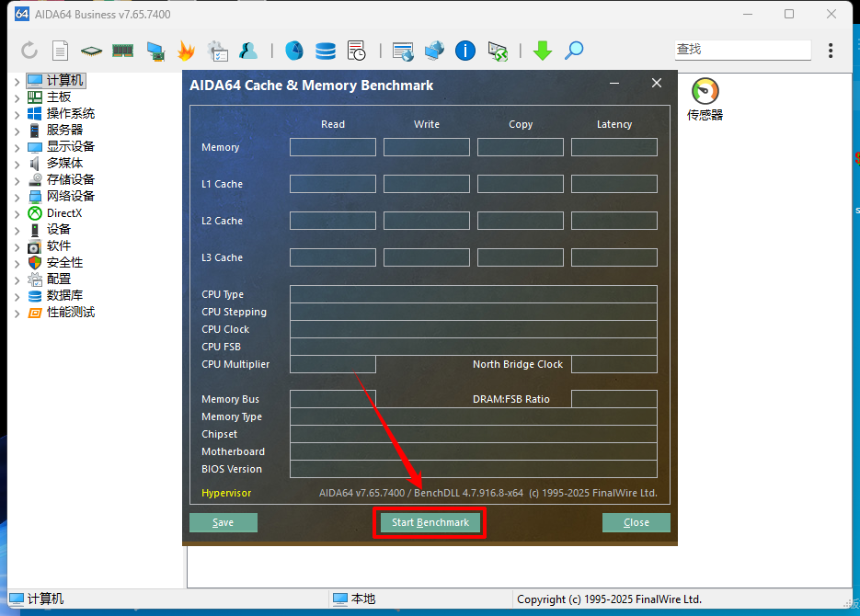Screen dimensions: 860x616
Task: Open the flame stability test icon
Action: [186, 51]
